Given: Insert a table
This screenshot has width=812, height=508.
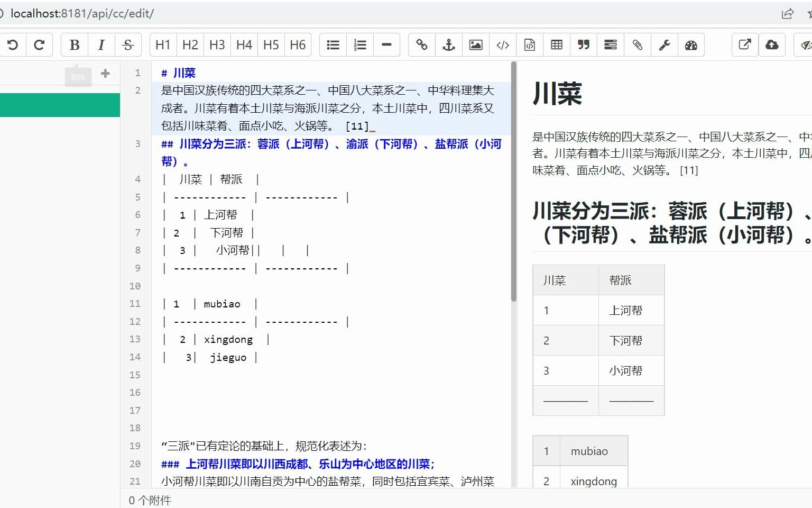Looking at the screenshot, I should pyautogui.click(x=557, y=45).
